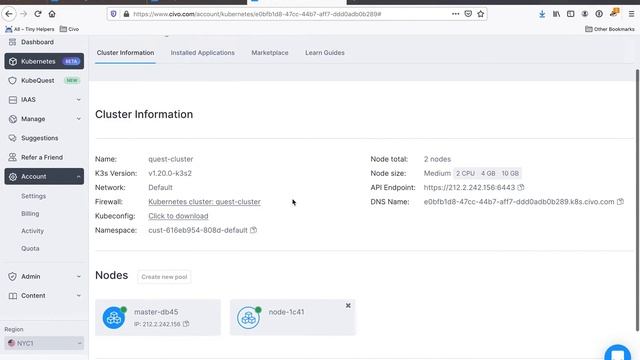
Task: Open the All - Tiny Helpers bookmark
Action: pyautogui.click(x=30, y=29)
